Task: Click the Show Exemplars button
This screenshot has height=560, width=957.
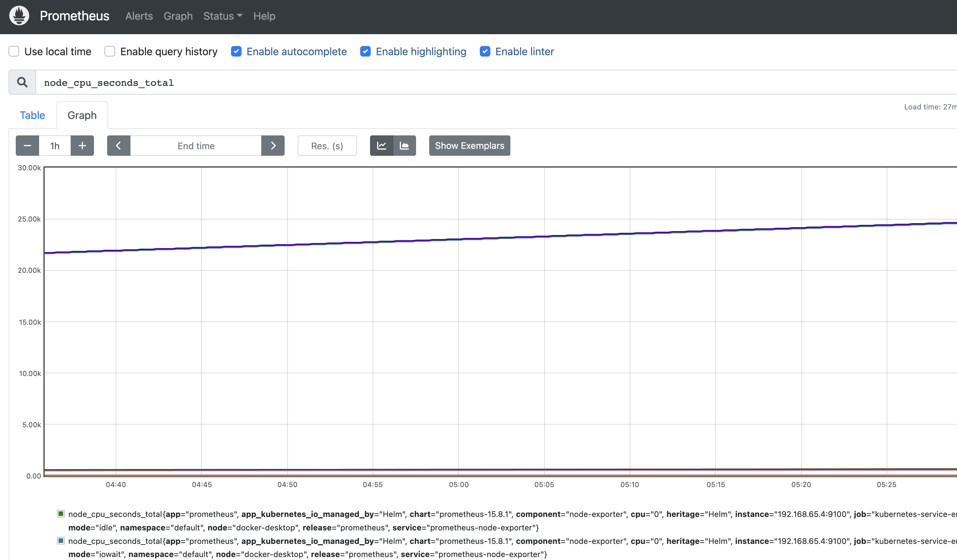Action: 469,145
